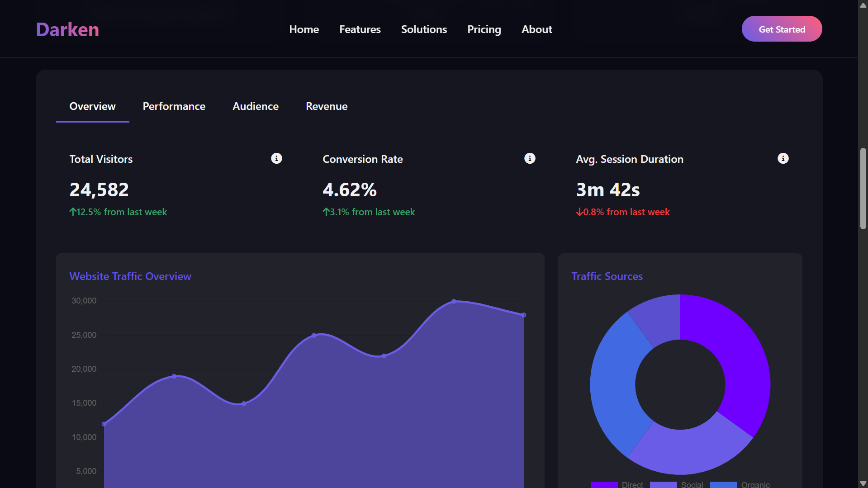
Task: Open the Revenue tab
Action: coord(327,106)
